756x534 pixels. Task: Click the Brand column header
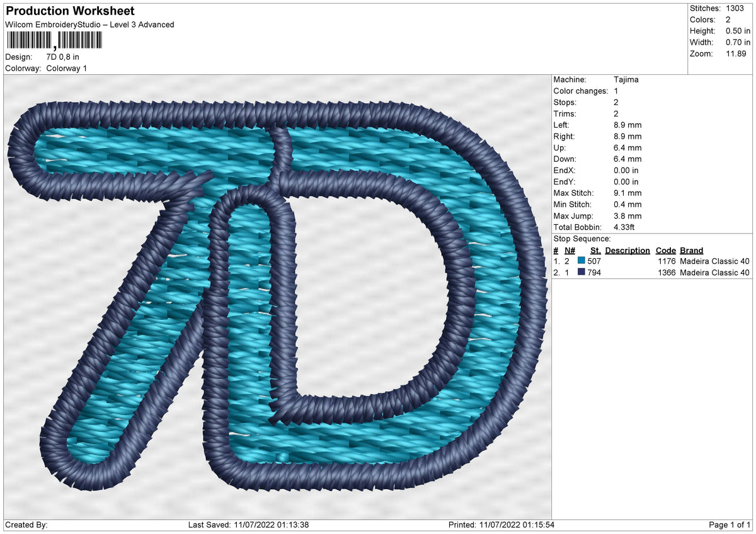pos(691,250)
